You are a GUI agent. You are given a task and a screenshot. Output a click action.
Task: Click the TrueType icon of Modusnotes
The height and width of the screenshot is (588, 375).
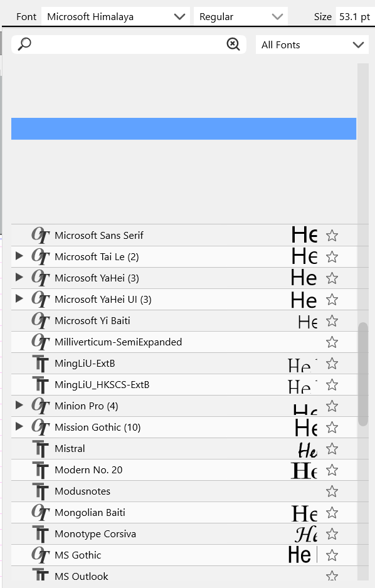(x=40, y=491)
